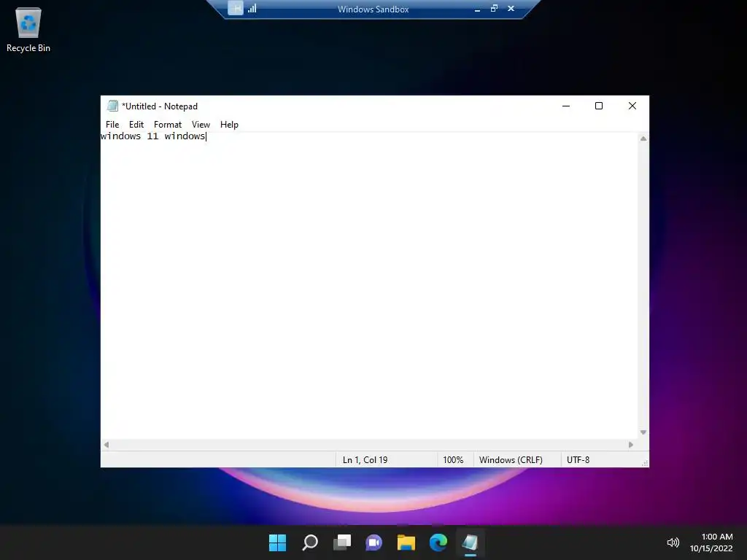This screenshot has width=747, height=560.
Task: Open the File menu in Notepad
Action: pyautogui.click(x=112, y=124)
